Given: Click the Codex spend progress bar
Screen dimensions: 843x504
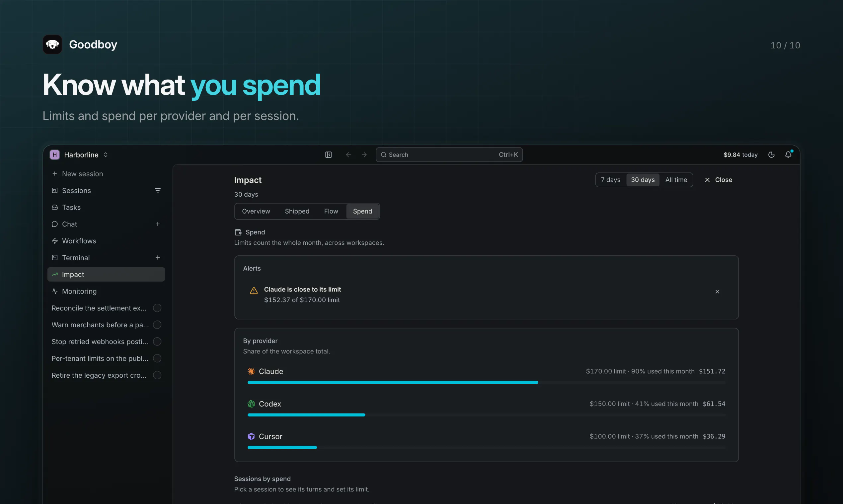Looking at the screenshot, I should [487, 415].
